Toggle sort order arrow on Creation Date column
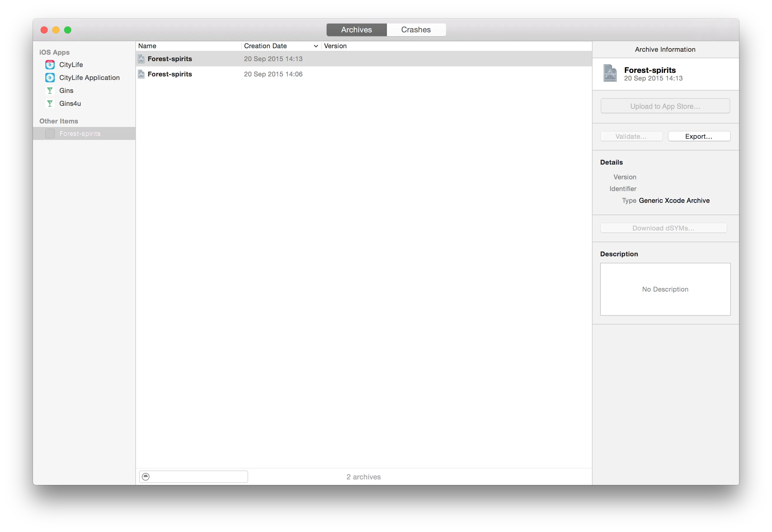This screenshot has height=532, width=772. [316, 46]
